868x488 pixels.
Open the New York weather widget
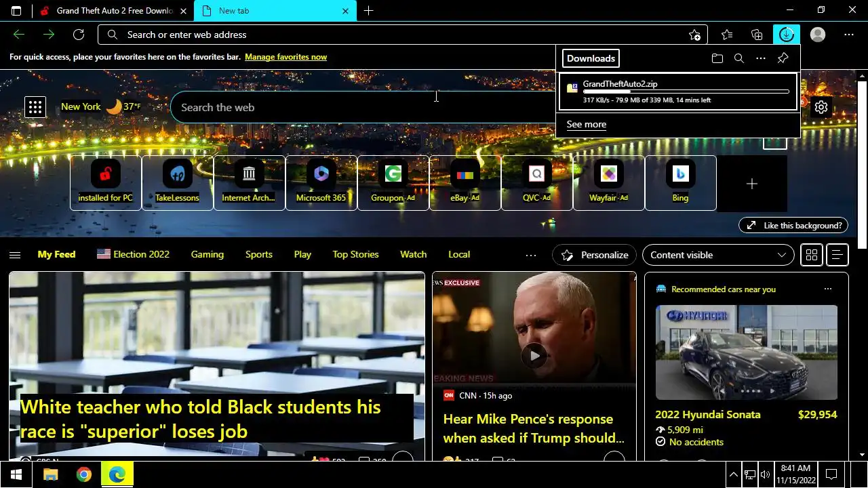click(101, 106)
